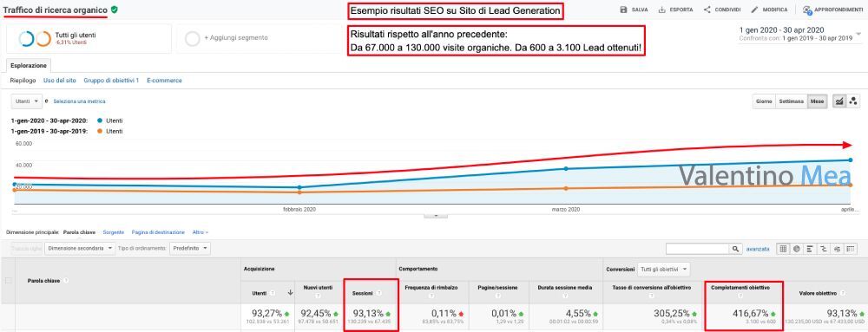Click help icon next to Parola chiave
The width and height of the screenshot is (868, 332).
coord(66,281)
